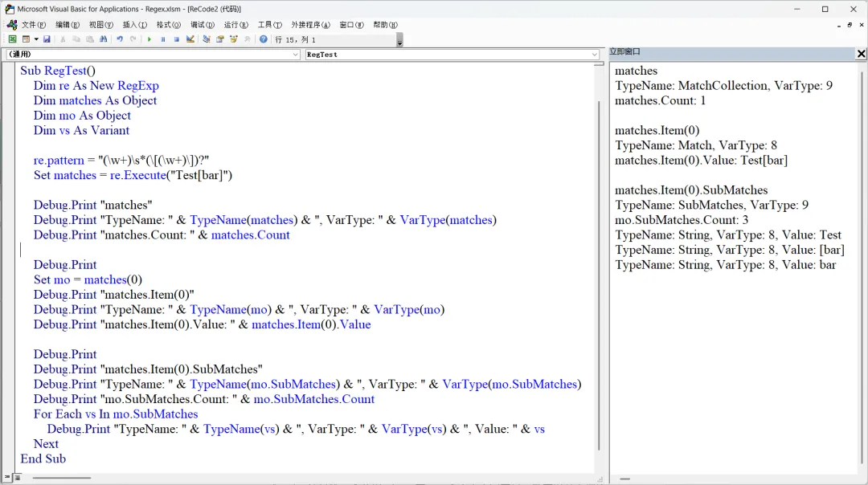Switch to Procedure View at bottom-left
Image resolution: width=868 pixels, height=485 pixels.
[8, 477]
